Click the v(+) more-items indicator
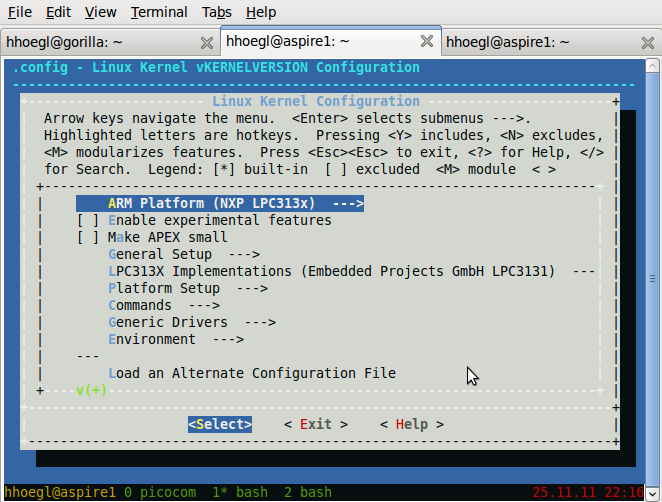 point(91,390)
